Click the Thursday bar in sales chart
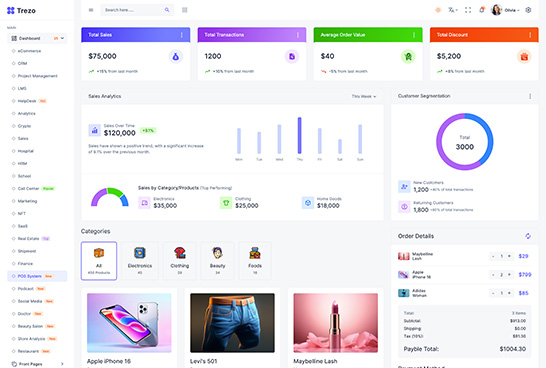The height and width of the screenshot is (368, 546). [299, 135]
